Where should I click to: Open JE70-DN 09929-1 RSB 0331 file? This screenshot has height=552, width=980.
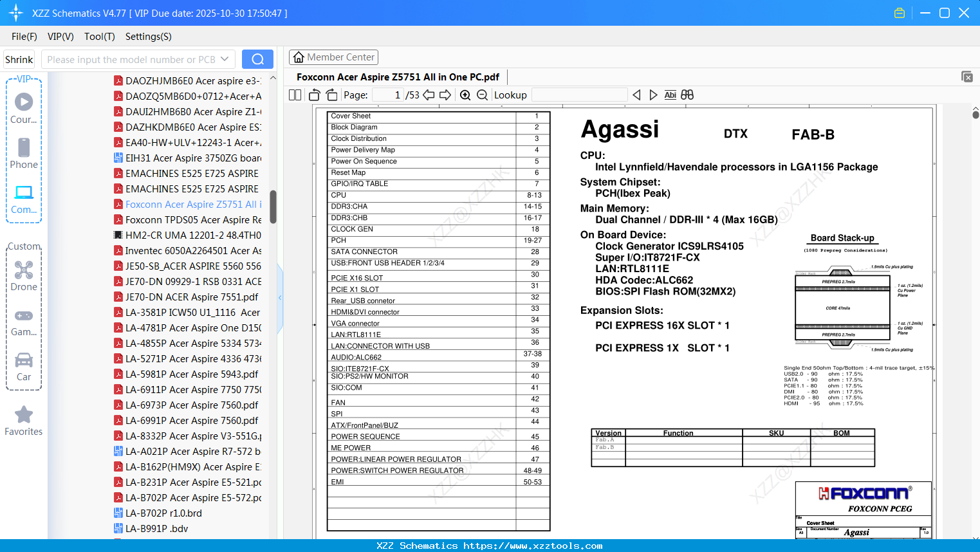point(187,282)
